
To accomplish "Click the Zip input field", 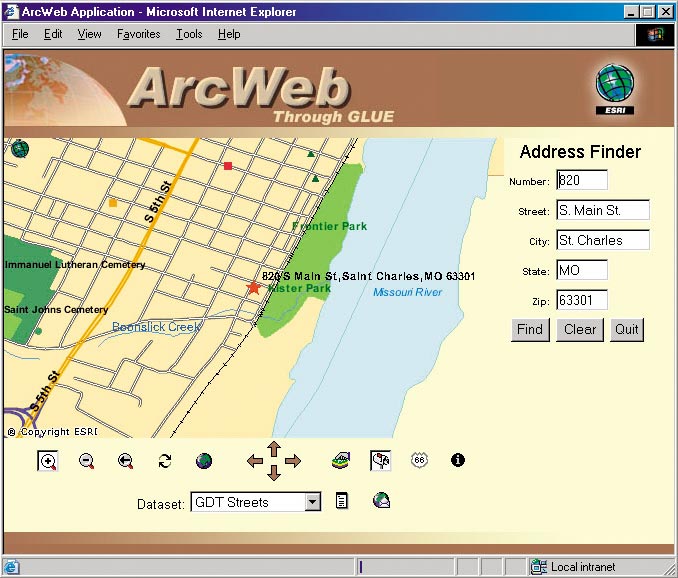I will (x=582, y=300).
